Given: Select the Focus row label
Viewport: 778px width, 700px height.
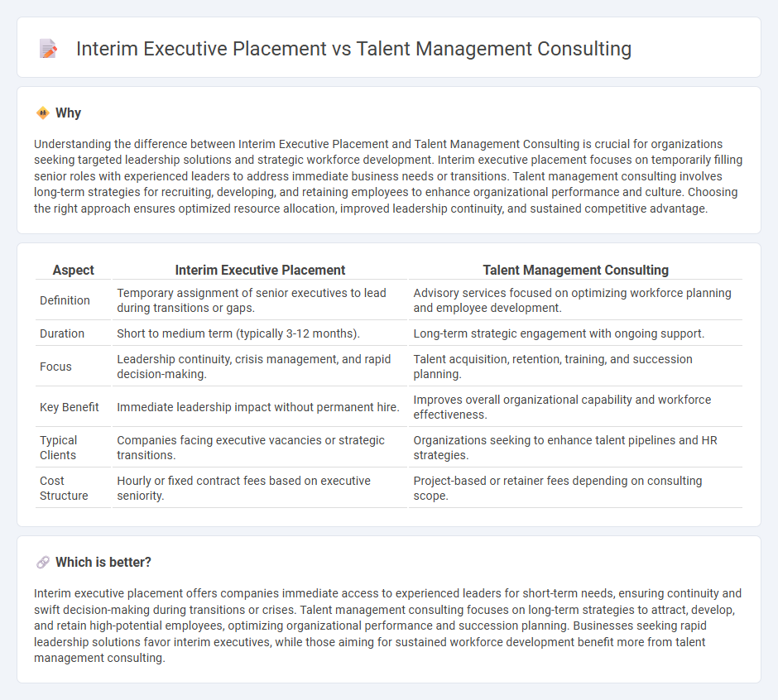Looking at the screenshot, I should pos(55,367).
